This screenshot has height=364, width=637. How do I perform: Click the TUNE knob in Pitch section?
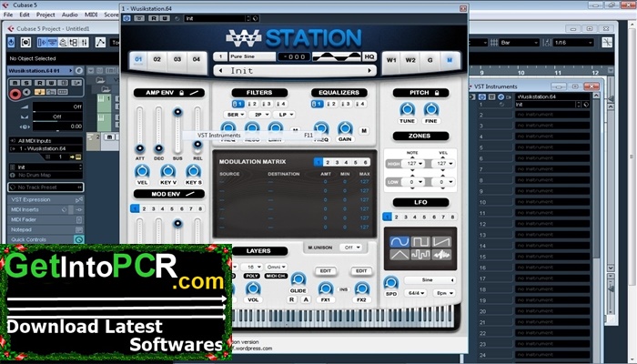pyautogui.click(x=407, y=109)
